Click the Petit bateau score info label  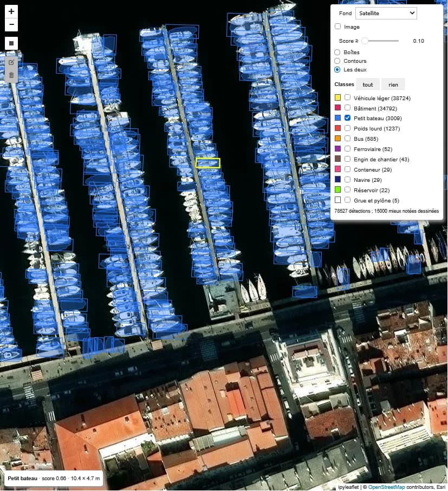tap(54, 478)
